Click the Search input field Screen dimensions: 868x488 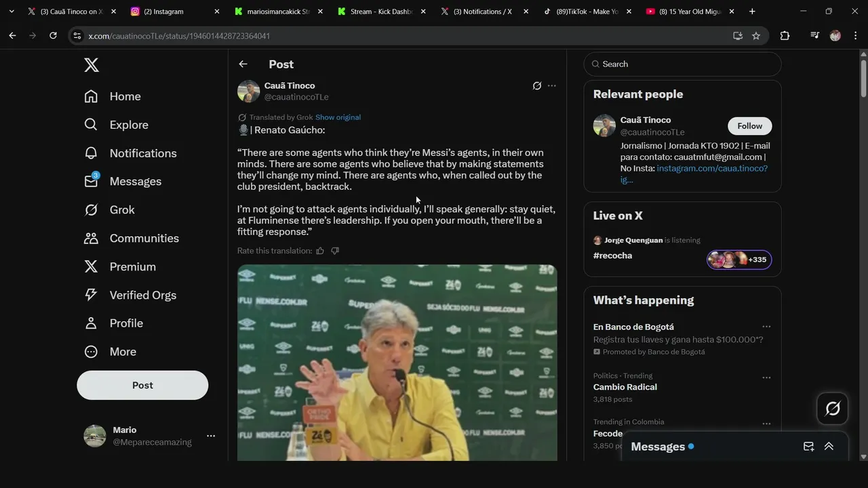click(x=682, y=64)
